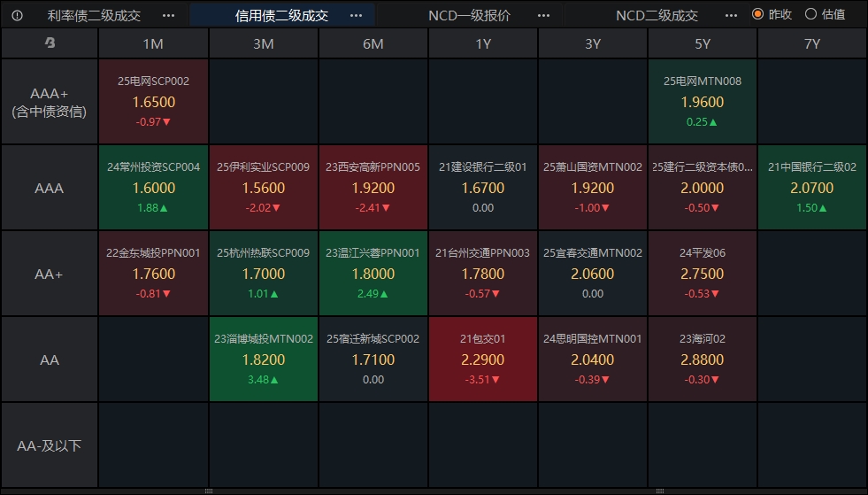Click the 2.7500 yield value
Image resolution: width=868 pixels, height=495 pixels.
pyautogui.click(x=703, y=274)
